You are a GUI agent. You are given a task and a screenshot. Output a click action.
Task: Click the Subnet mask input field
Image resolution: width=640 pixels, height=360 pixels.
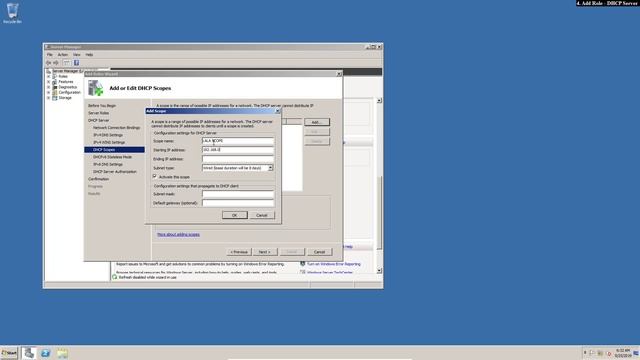(238, 194)
